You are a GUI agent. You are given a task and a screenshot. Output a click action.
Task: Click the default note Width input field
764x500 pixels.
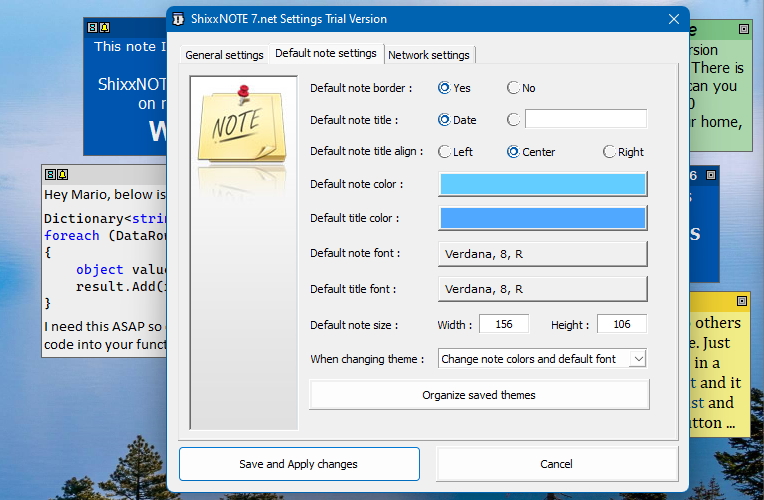pyautogui.click(x=504, y=325)
